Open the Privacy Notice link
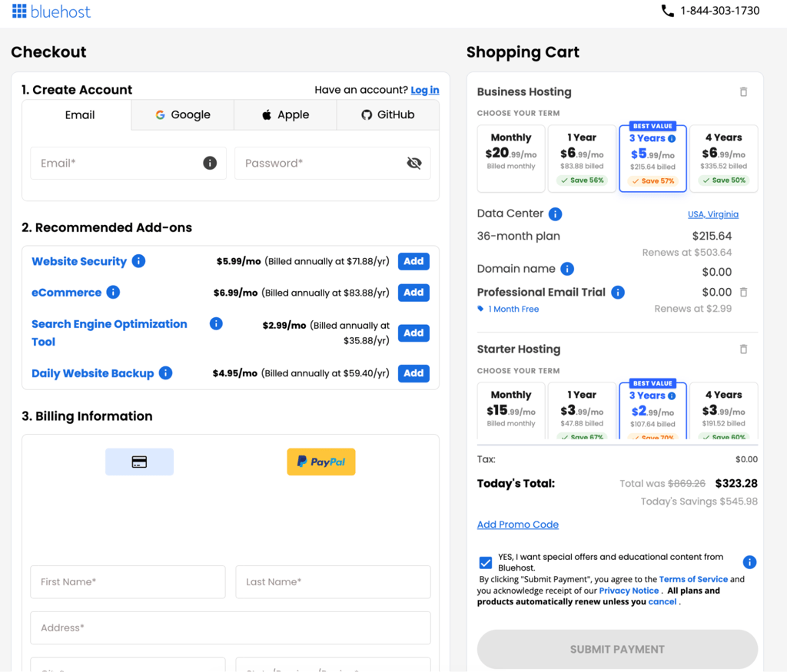The image size is (787, 672). tap(629, 591)
